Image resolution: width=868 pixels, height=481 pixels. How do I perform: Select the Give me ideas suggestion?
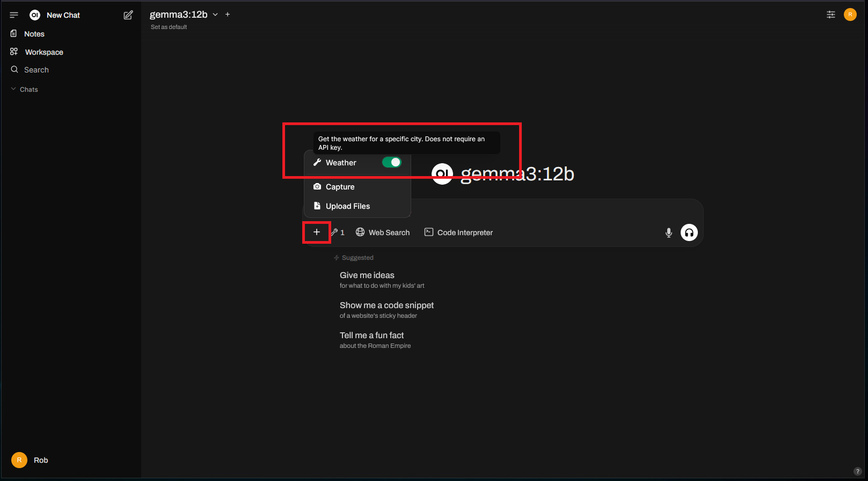pos(382,280)
